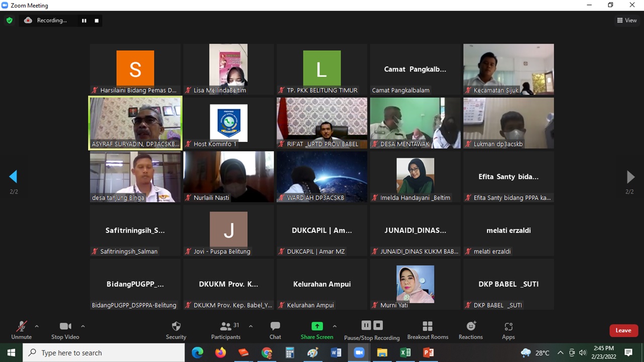This screenshot has height=362, width=644.
Task: Stop Video camera toggle
Action: pos(65,330)
